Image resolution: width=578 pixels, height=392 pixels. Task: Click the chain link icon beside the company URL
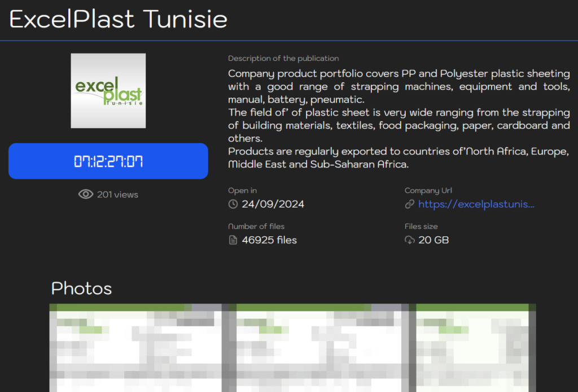pos(410,204)
